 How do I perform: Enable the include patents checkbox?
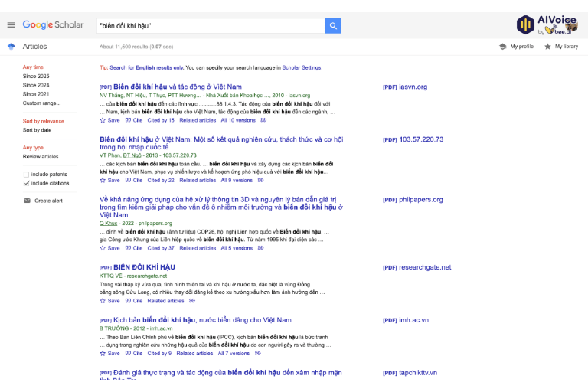(x=26, y=175)
